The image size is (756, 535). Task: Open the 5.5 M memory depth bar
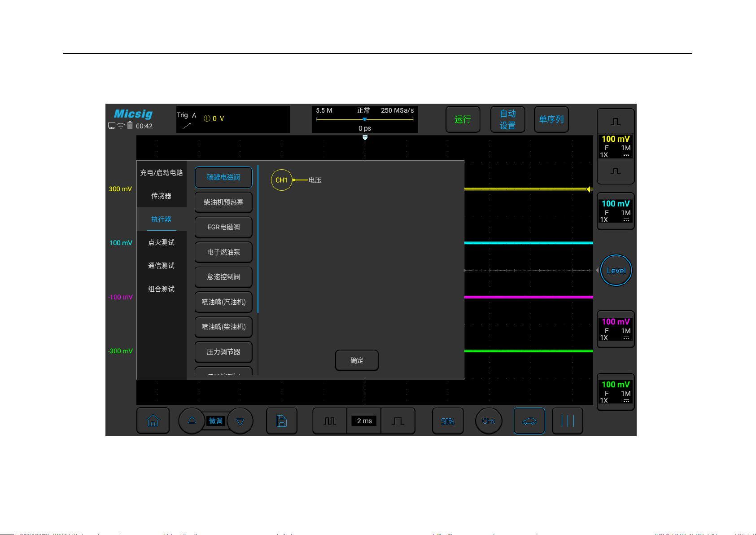(x=365, y=119)
